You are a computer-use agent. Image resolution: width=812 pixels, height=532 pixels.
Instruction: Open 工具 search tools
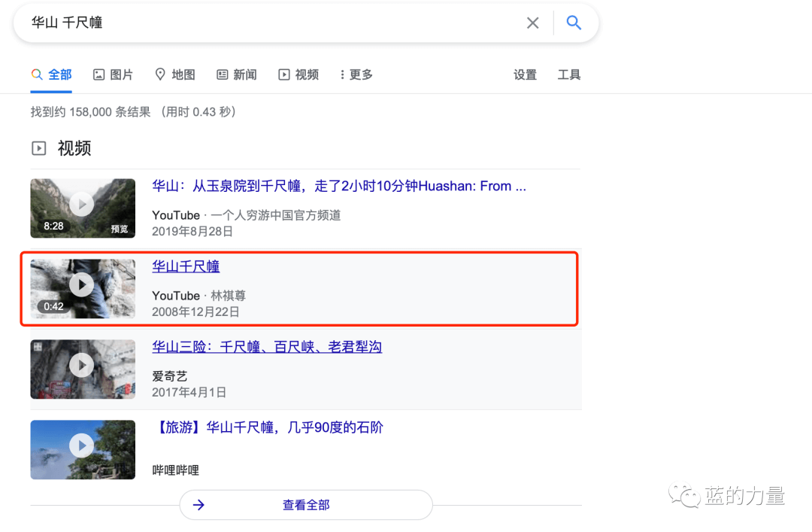pyautogui.click(x=568, y=74)
